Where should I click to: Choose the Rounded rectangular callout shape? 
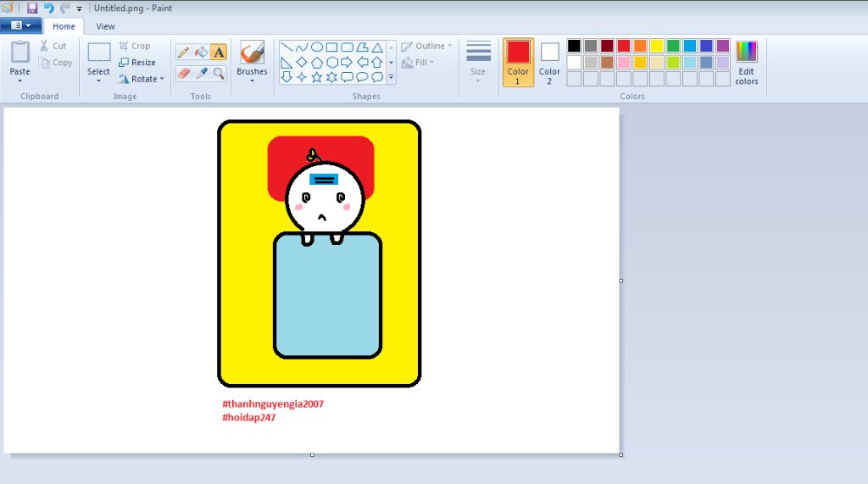click(347, 77)
